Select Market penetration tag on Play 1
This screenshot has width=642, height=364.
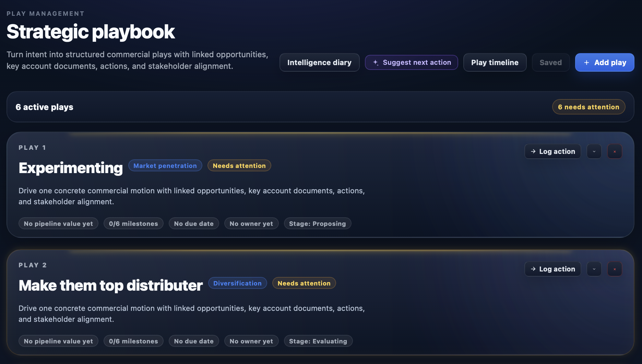coord(165,166)
